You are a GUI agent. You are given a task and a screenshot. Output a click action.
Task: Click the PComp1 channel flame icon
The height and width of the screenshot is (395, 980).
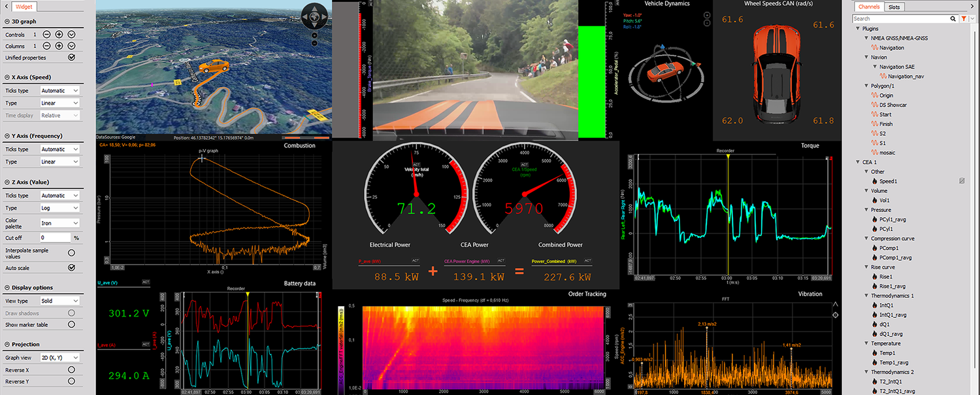point(874,248)
